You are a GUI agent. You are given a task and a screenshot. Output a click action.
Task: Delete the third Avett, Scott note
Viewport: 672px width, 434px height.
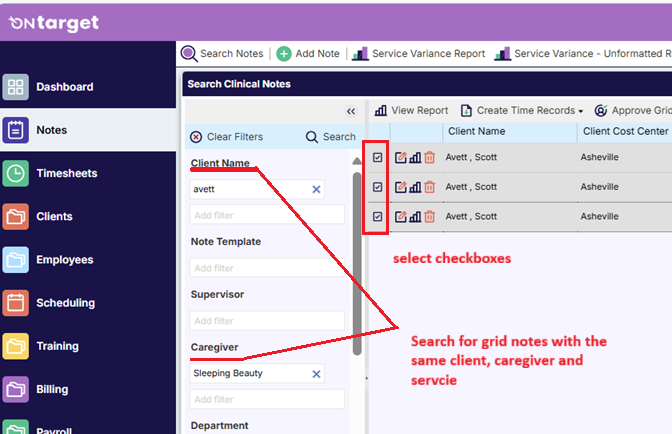pyautogui.click(x=429, y=217)
